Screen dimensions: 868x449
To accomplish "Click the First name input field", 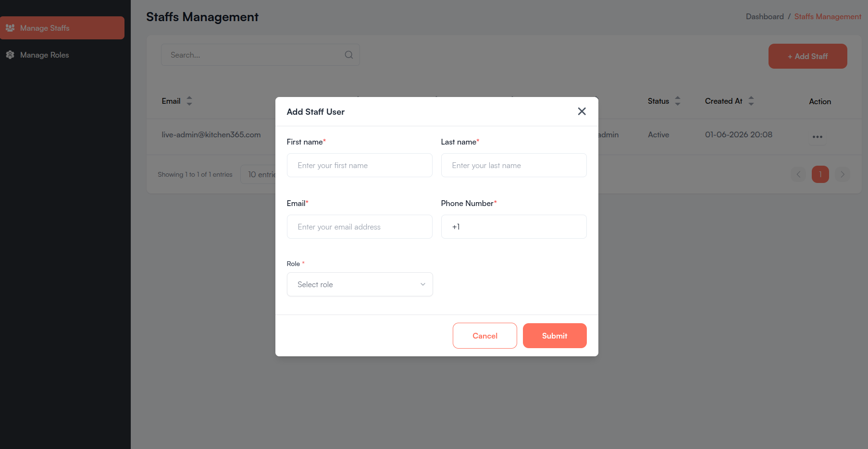I will click(x=360, y=165).
